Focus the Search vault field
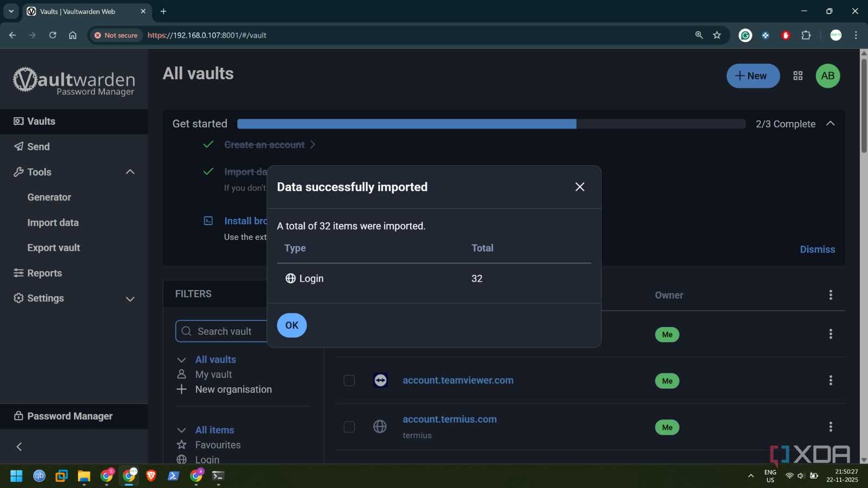 (221, 331)
